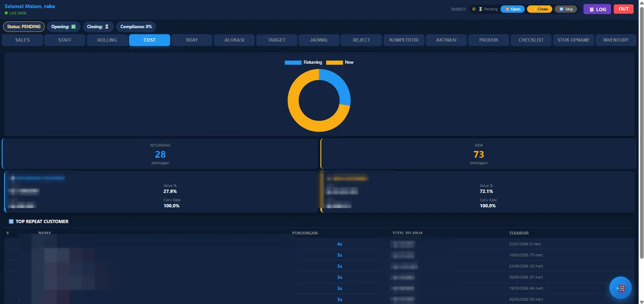Click the TERAKHIR column header

pyautogui.click(x=519, y=233)
